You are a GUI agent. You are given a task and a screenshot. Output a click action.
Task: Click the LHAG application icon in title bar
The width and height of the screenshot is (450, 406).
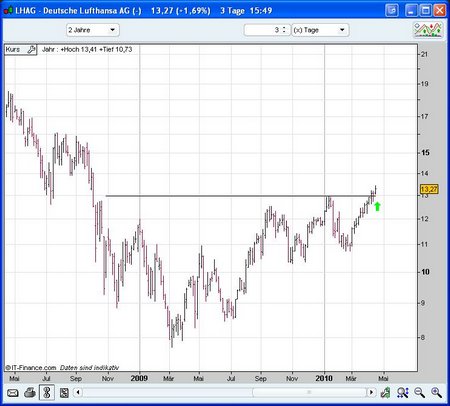tap(8, 11)
